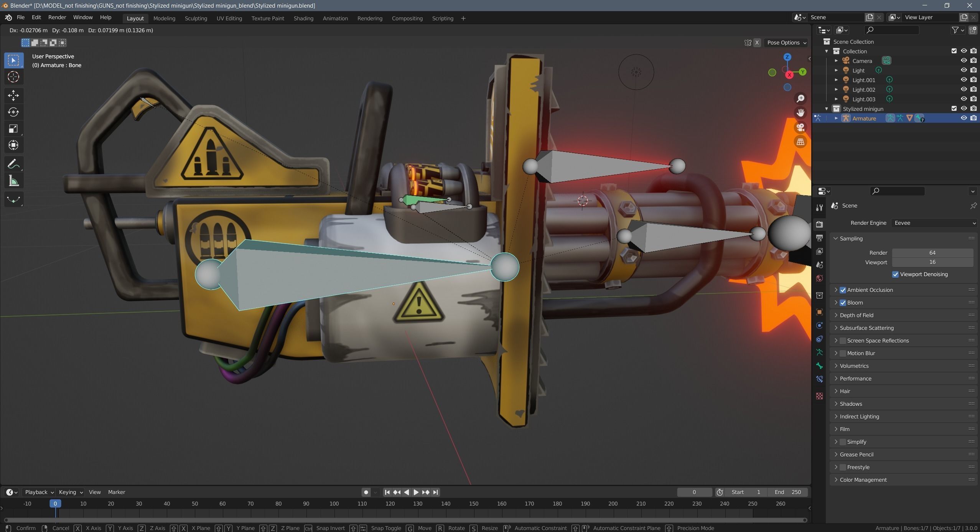Image resolution: width=980 pixels, height=532 pixels.
Task: Open Render Engine Eevee dropdown
Action: coord(934,223)
